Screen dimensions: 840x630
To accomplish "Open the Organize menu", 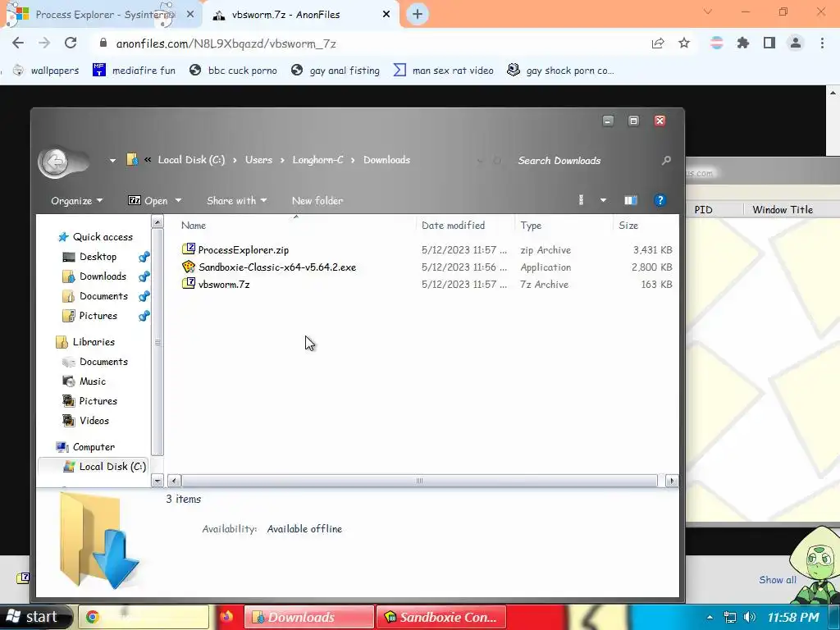I will (76, 200).
